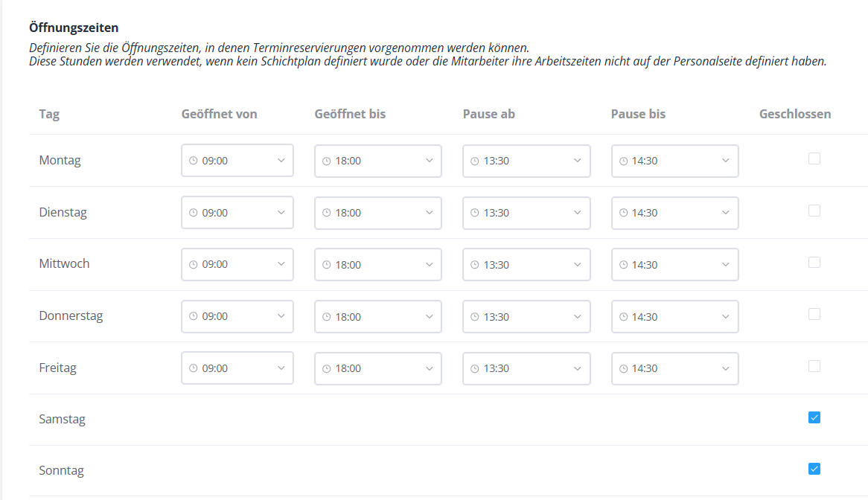Image resolution: width=868 pixels, height=500 pixels.
Task: Click clock icon in Freitag Geöffnet von field
Action: 194,368
